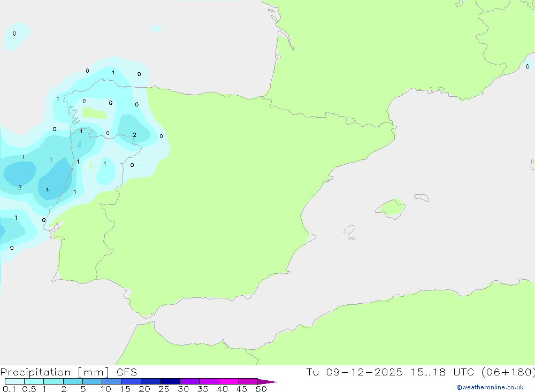Click the '25' legend scale number

coord(164,389)
